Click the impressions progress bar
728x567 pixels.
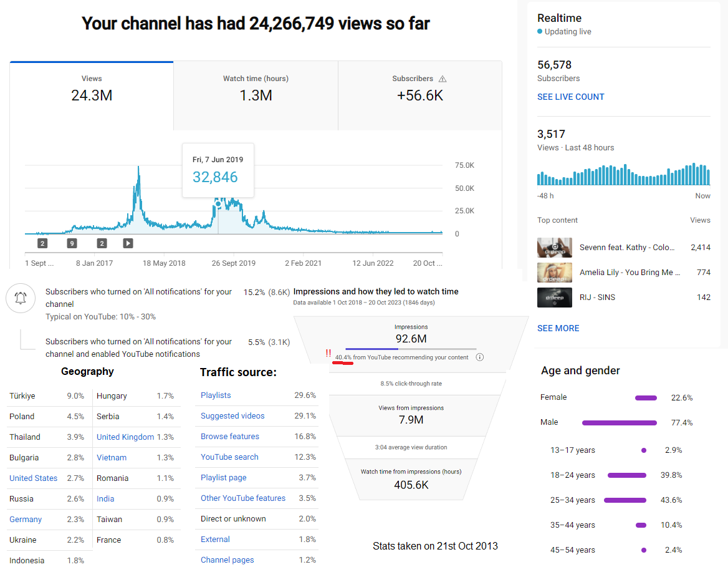point(411,349)
